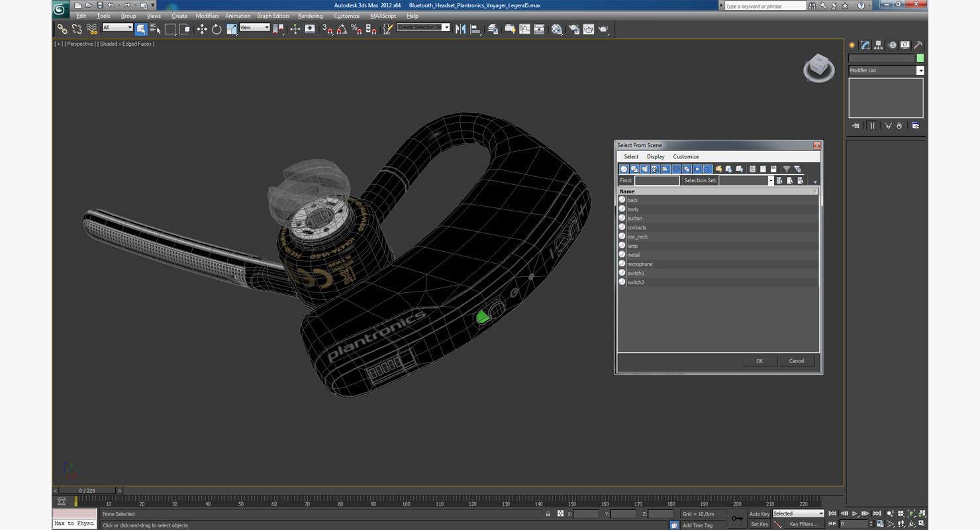Open the Rendering menu

tap(311, 16)
